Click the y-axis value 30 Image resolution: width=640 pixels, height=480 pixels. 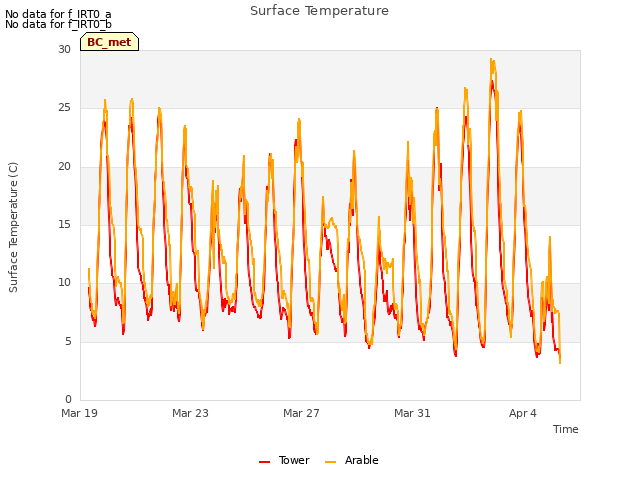pos(64,49)
